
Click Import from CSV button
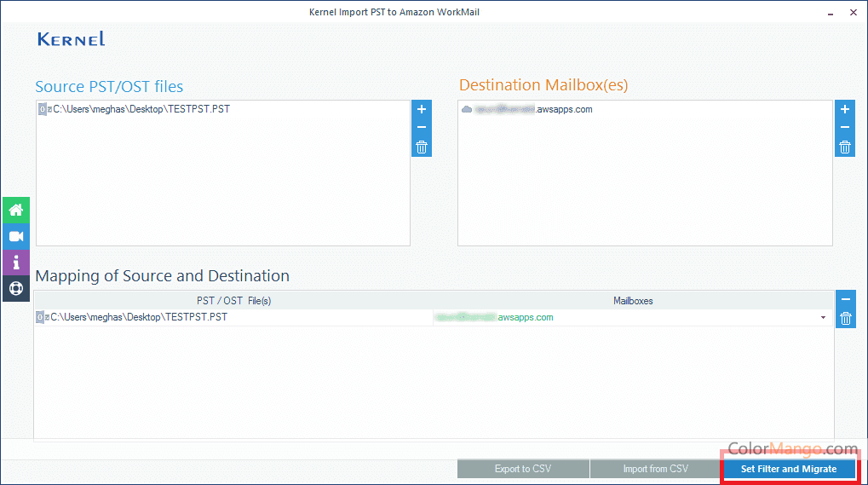(655, 469)
